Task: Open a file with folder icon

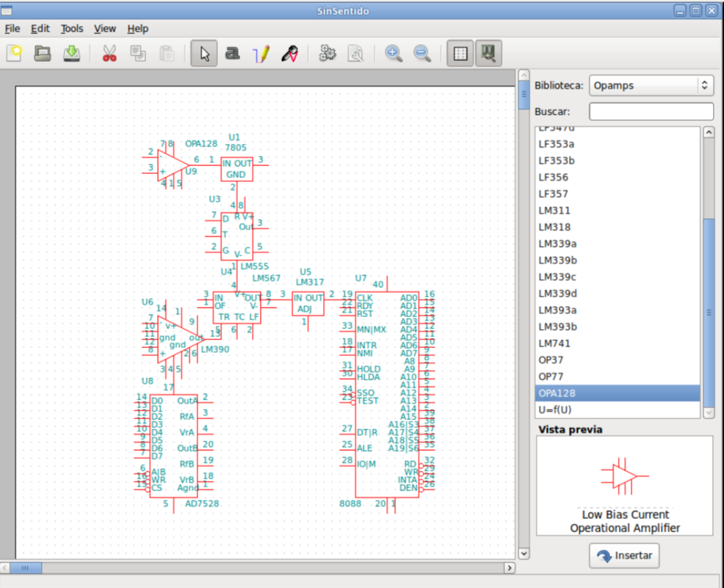Action: 43,53
